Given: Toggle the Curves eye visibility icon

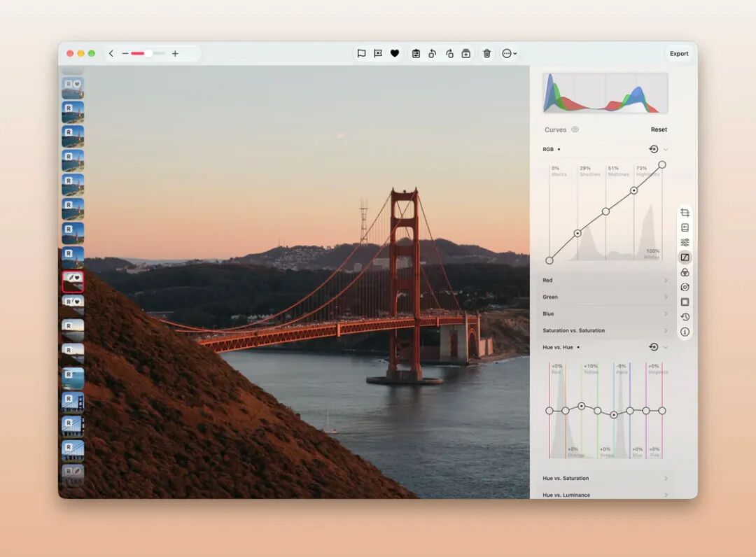Looking at the screenshot, I should pos(575,129).
